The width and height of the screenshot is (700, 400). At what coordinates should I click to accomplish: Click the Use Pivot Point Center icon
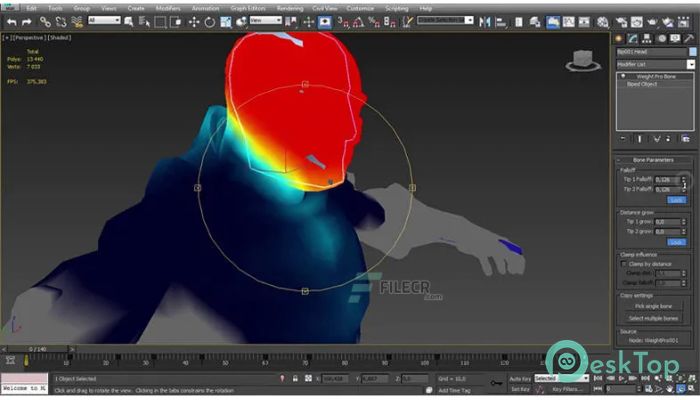291,21
